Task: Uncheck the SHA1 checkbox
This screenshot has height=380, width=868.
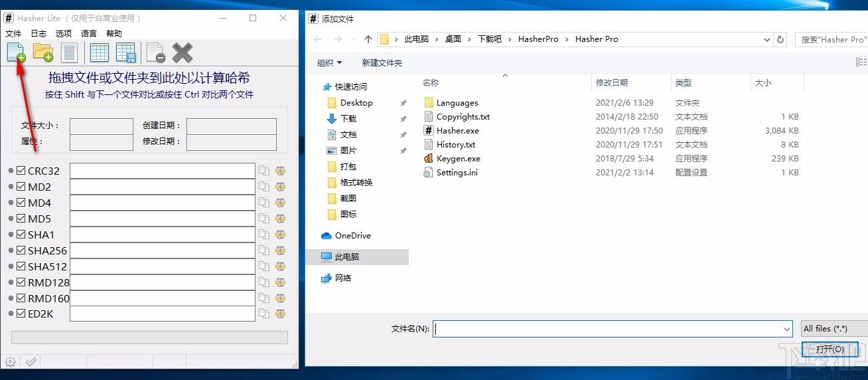Action: coord(21,235)
